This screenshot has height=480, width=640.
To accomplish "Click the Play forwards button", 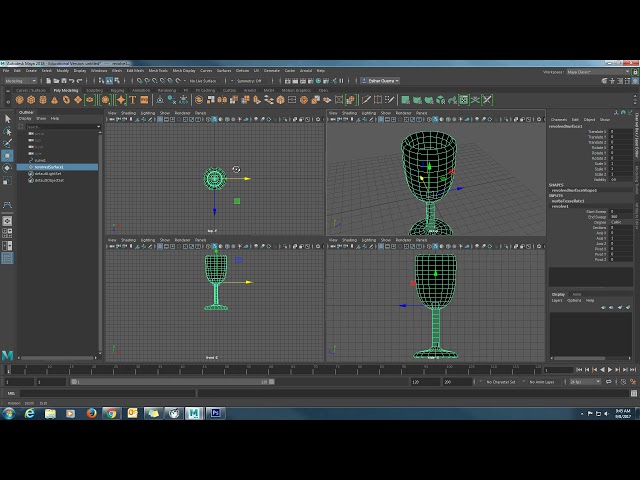I will (610, 369).
